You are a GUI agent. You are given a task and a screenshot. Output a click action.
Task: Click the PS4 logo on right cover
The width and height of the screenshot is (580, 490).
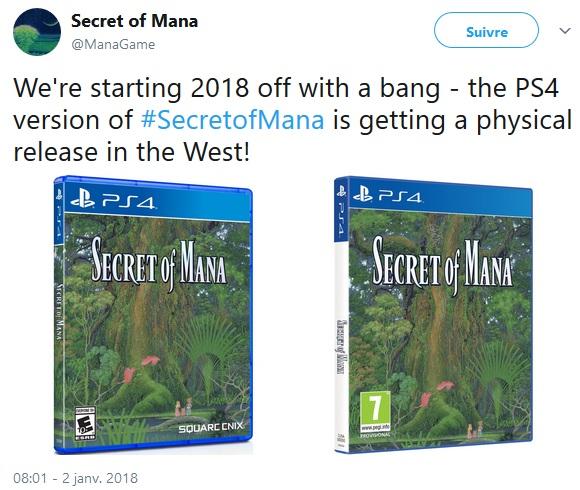pos(387,194)
